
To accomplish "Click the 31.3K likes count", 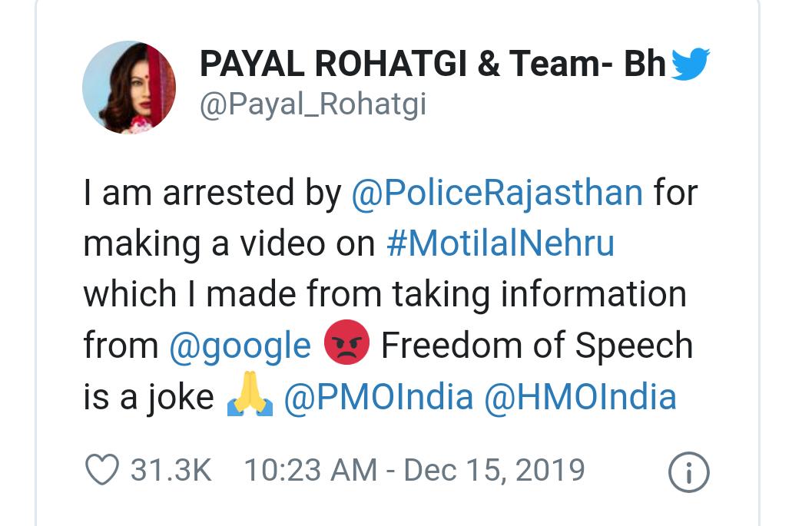I will [171, 470].
